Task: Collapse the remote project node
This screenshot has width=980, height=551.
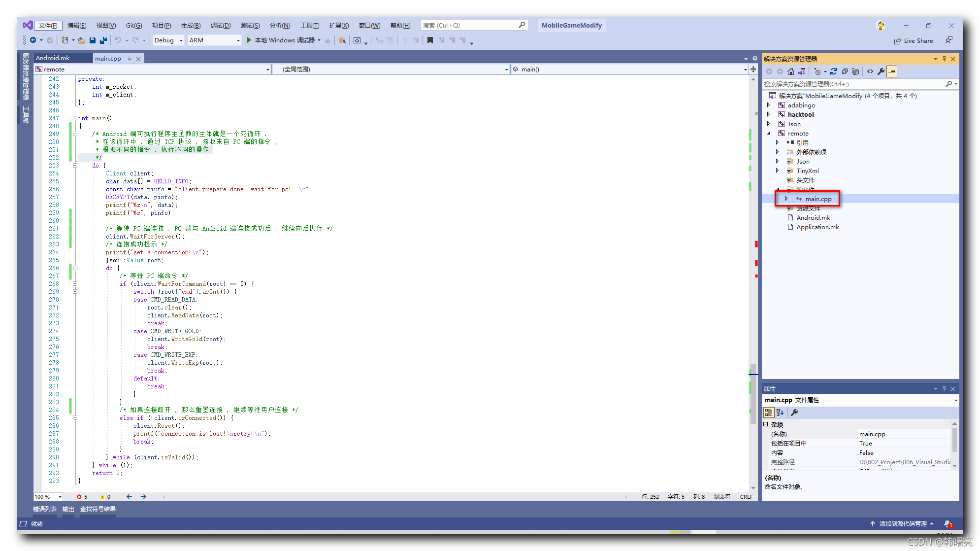Action: point(769,133)
